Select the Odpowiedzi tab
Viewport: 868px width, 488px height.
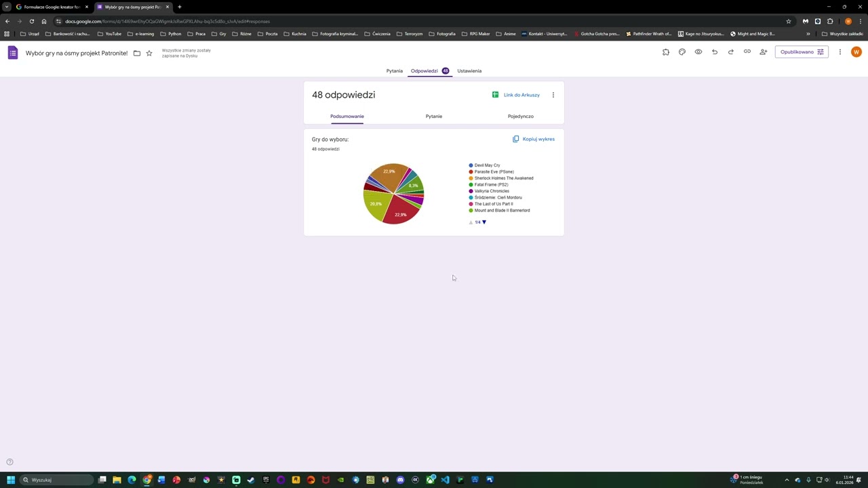coord(429,70)
